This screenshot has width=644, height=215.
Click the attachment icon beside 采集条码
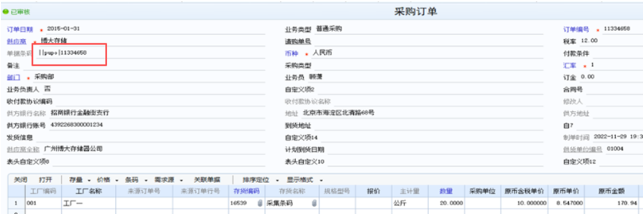[x=314, y=203]
